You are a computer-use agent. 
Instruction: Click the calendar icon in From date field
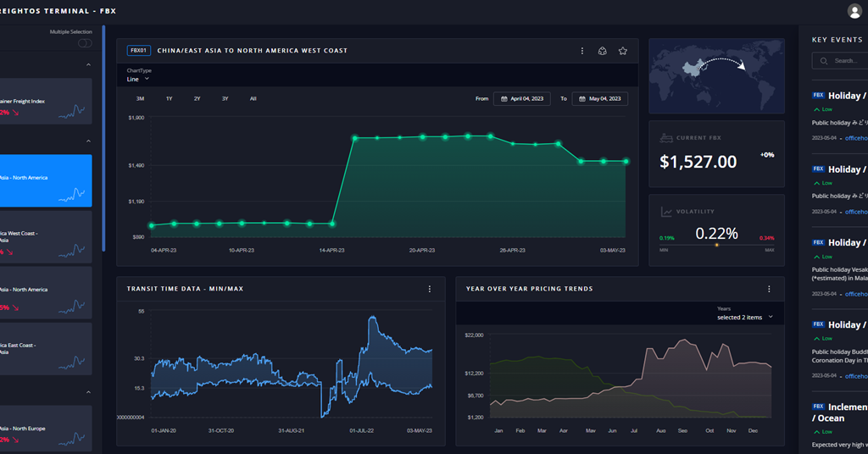[x=504, y=99]
